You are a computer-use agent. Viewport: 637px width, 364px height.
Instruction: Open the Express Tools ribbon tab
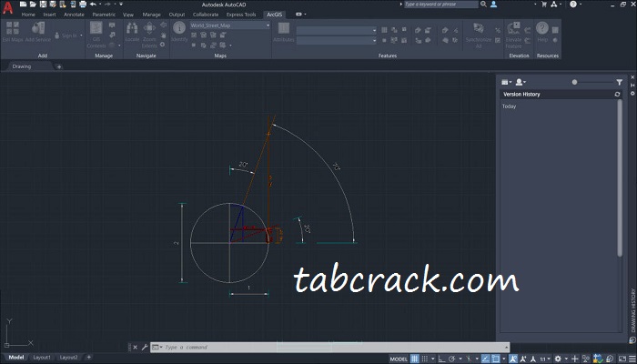[241, 15]
